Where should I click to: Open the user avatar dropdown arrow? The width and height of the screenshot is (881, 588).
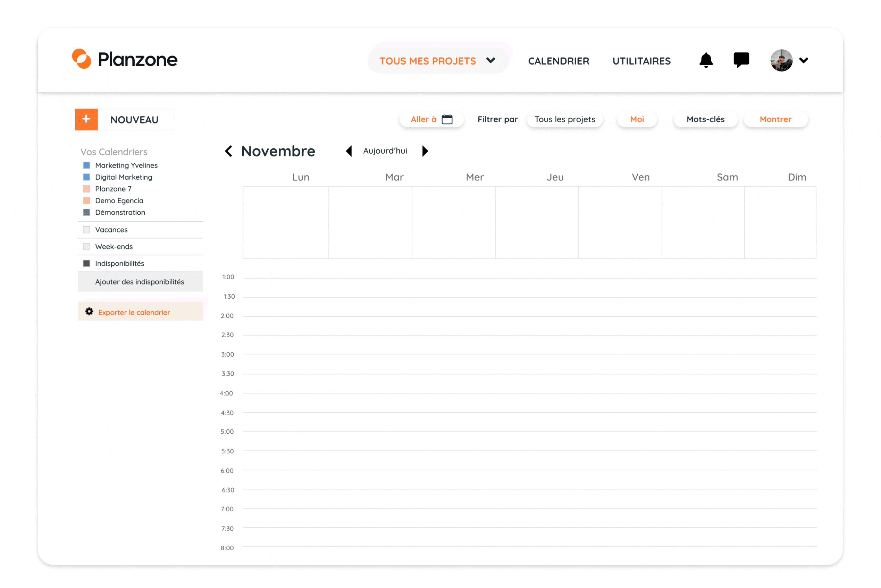[803, 60]
